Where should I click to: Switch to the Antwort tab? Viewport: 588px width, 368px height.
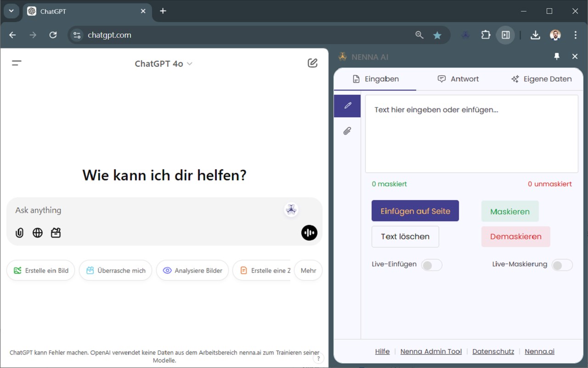click(458, 79)
